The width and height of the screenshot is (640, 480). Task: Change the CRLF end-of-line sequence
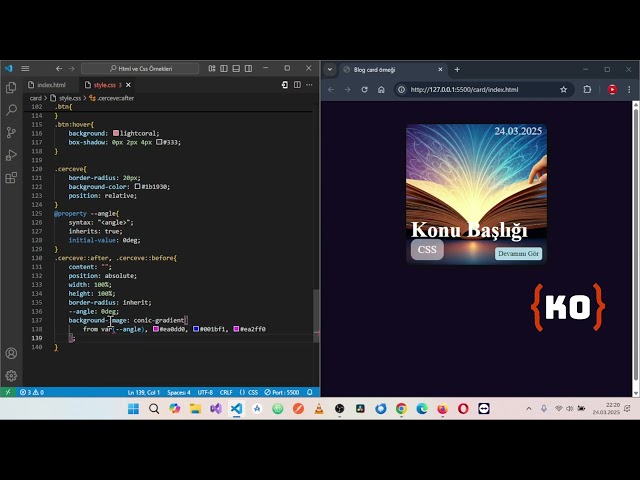[226, 392]
